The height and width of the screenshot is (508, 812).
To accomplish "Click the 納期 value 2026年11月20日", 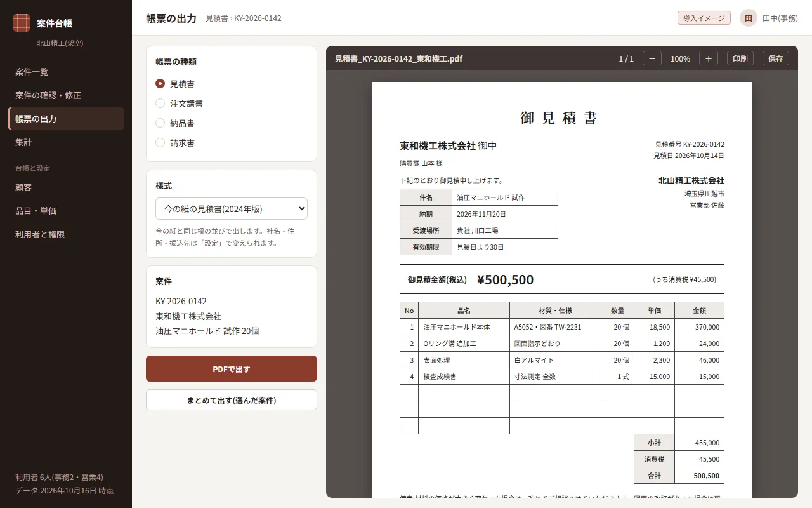I will (505, 214).
